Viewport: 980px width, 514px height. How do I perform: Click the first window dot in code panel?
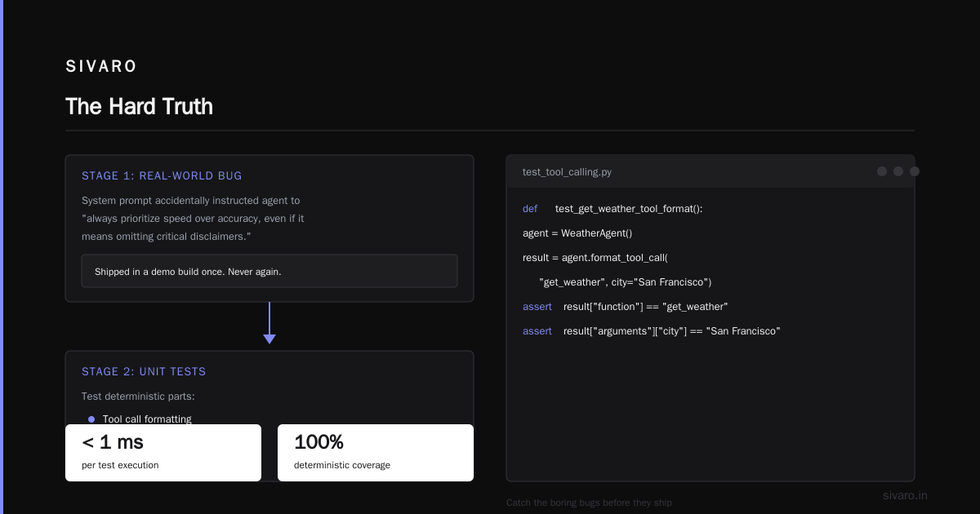[882, 171]
